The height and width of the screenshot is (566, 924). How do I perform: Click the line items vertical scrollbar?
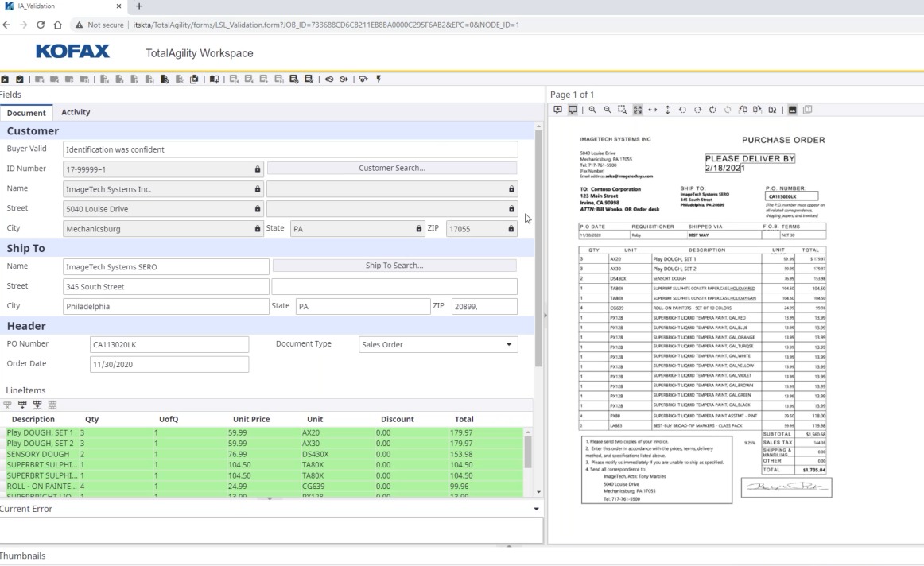(x=527, y=451)
